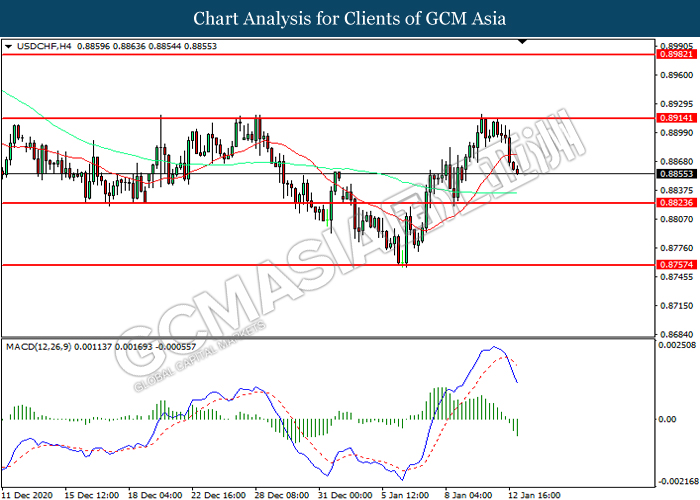Click the 0.87455 price axis value

tap(677, 277)
